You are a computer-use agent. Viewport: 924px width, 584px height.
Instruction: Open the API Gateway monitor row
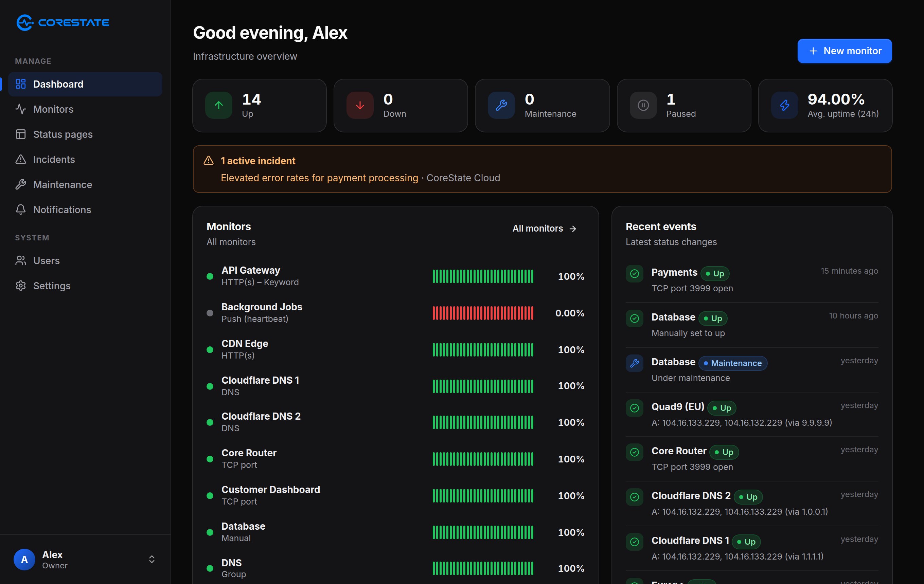pos(395,276)
